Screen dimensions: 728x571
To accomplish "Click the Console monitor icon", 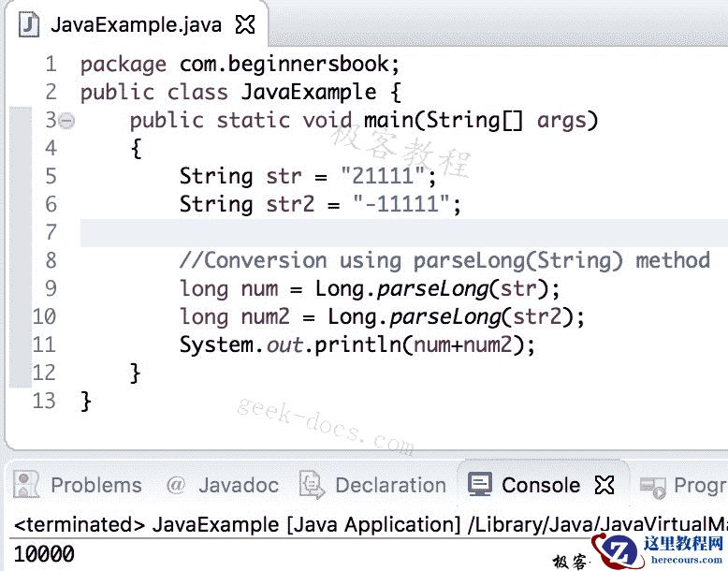I will [480, 484].
